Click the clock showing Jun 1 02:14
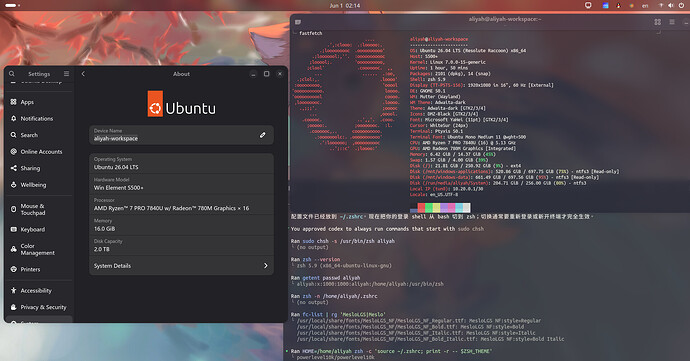690x361 pixels. [345, 6]
